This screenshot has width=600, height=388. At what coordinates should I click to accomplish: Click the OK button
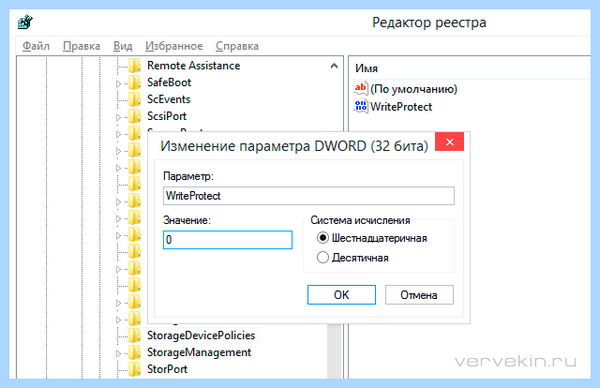341,295
